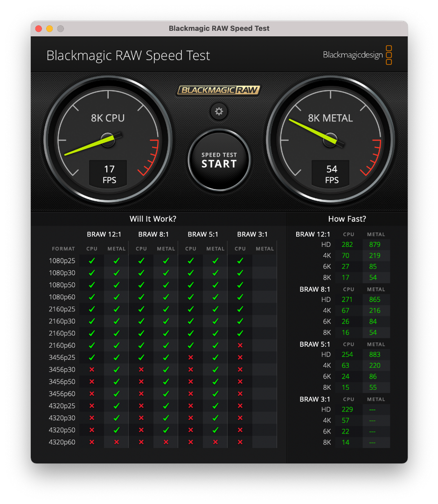Click BRAW 12:1 HD METAL value 879
438x504 pixels.
pyautogui.click(x=375, y=245)
